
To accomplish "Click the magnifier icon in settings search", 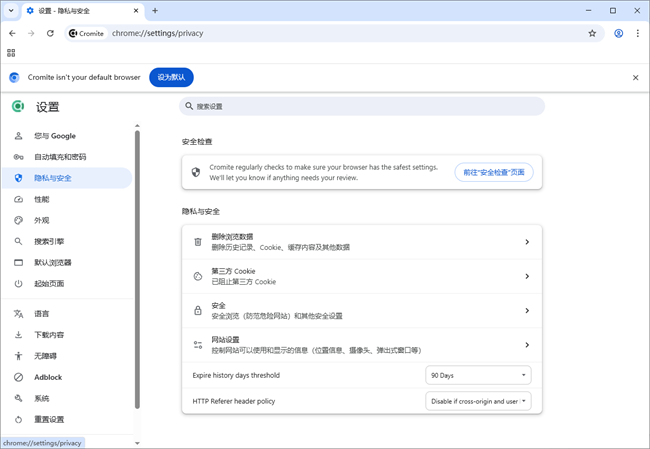I will click(x=189, y=106).
